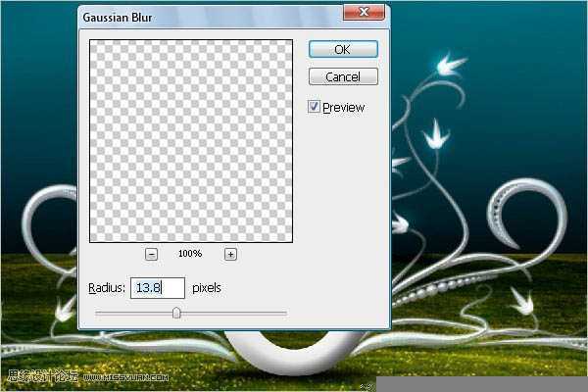The width and height of the screenshot is (588, 392).
Task: Zoom in preview with plus icon
Action: coord(230,255)
